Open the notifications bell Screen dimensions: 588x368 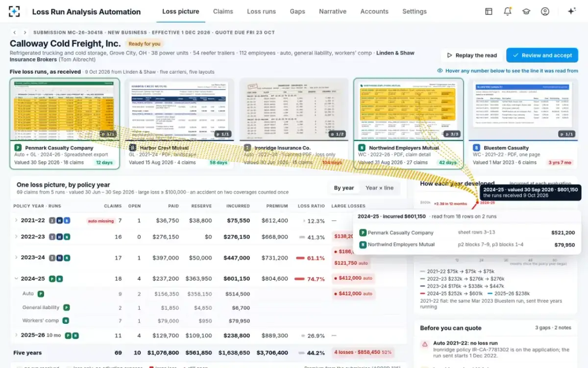[x=508, y=11]
